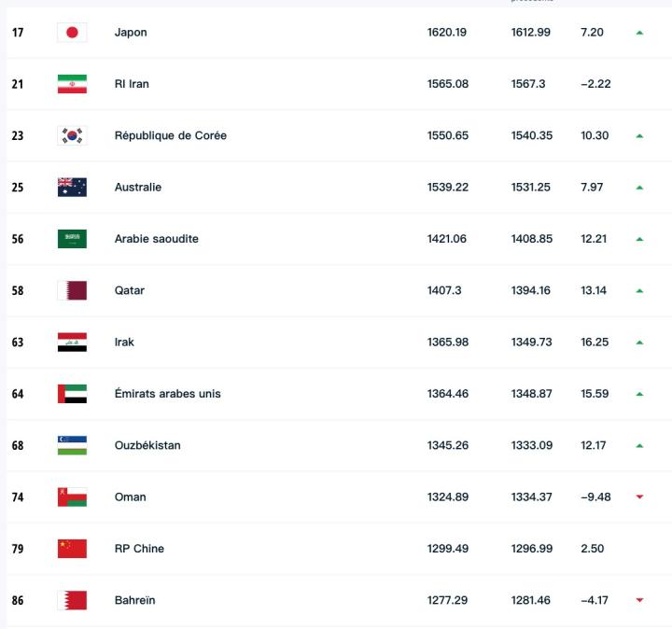The height and width of the screenshot is (629, 672).
Task: Click the Iraq flag icon
Action: (72, 342)
